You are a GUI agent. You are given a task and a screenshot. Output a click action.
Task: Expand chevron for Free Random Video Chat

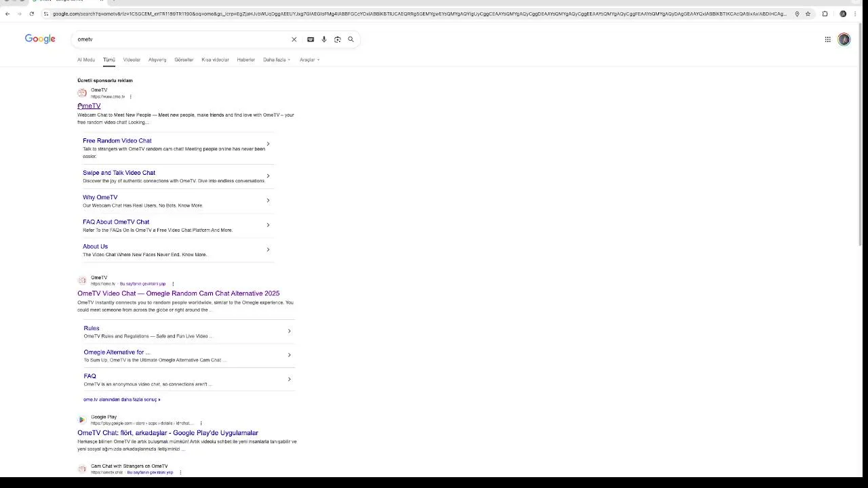tap(268, 144)
